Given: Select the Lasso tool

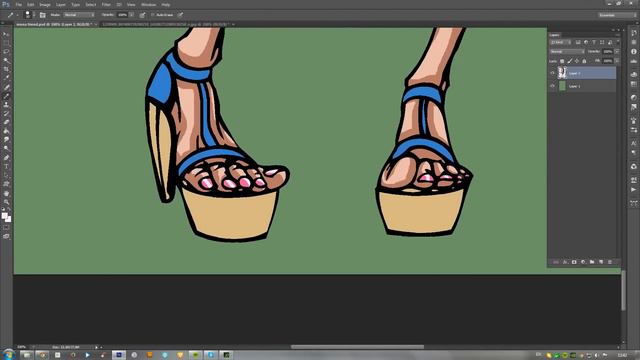Looking at the screenshot, I should 6,52.
